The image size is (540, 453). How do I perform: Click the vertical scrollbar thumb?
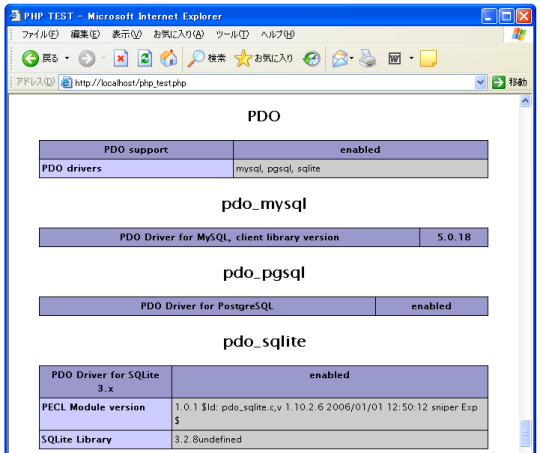(525, 433)
